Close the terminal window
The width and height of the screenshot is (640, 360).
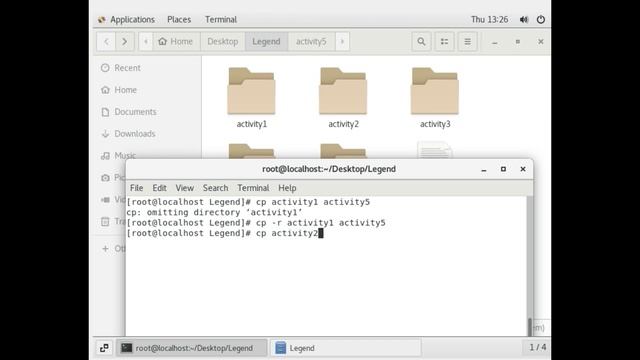coord(523,169)
